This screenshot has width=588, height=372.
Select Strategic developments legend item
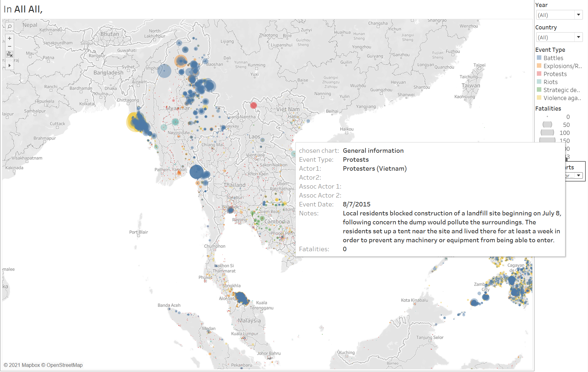pyautogui.click(x=561, y=90)
